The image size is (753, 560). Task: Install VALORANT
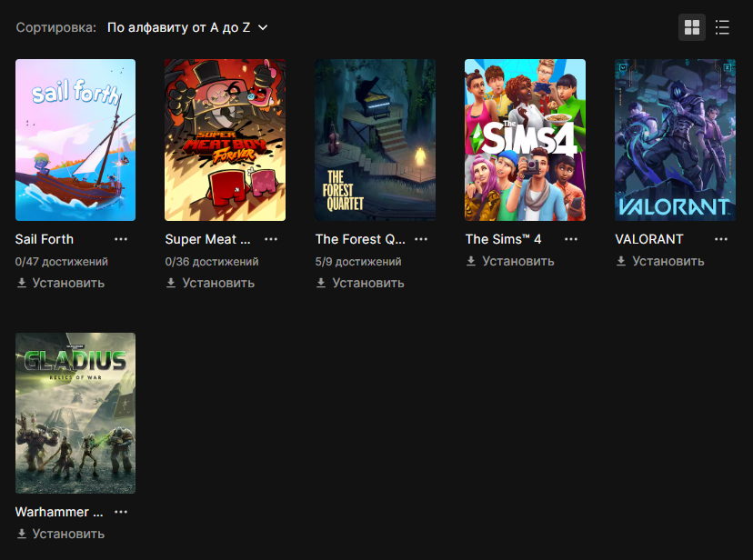(x=660, y=261)
